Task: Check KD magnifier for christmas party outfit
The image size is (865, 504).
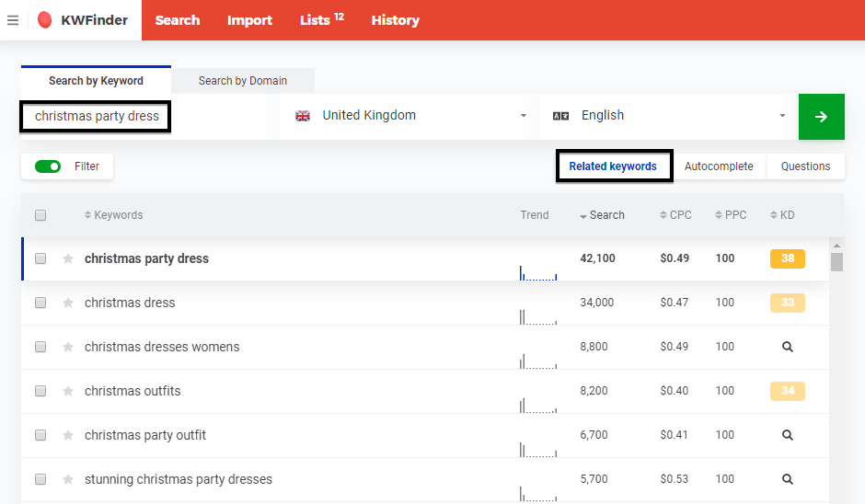Action: (x=787, y=435)
